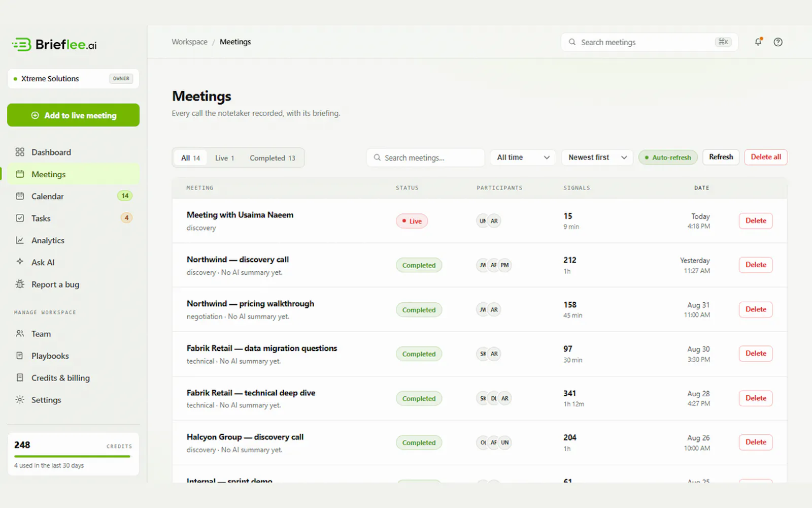Delete the Northwind pricing walkthrough meeting
Image resolution: width=812 pixels, height=508 pixels.
(x=756, y=309)
